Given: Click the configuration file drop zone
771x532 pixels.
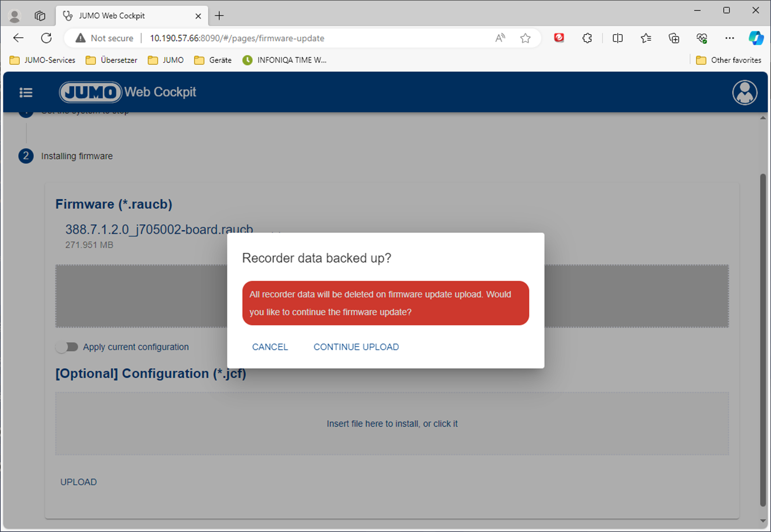Looking at the screenshot, I should (392, 424).
